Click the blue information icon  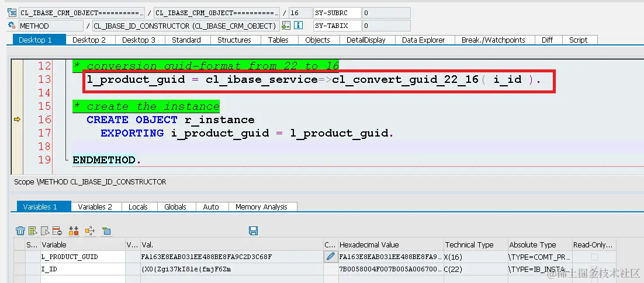click(299, 26)
